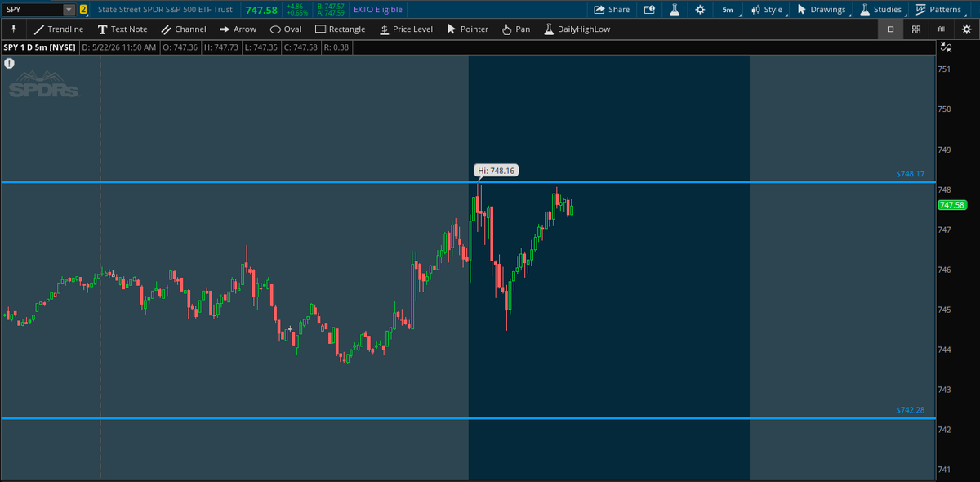The image size is (980, 482).
Task: Click the 'H: 747.73' high value
Action: click(x=220, y=47)
